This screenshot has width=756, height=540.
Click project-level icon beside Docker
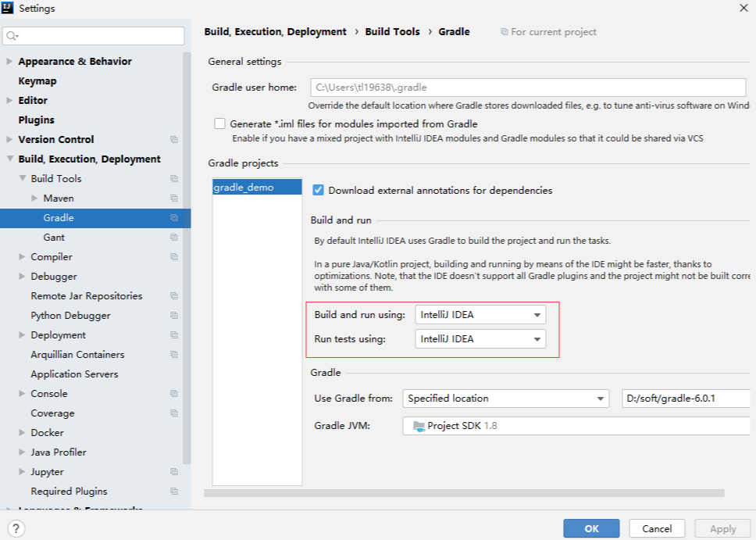pos(174,433)
